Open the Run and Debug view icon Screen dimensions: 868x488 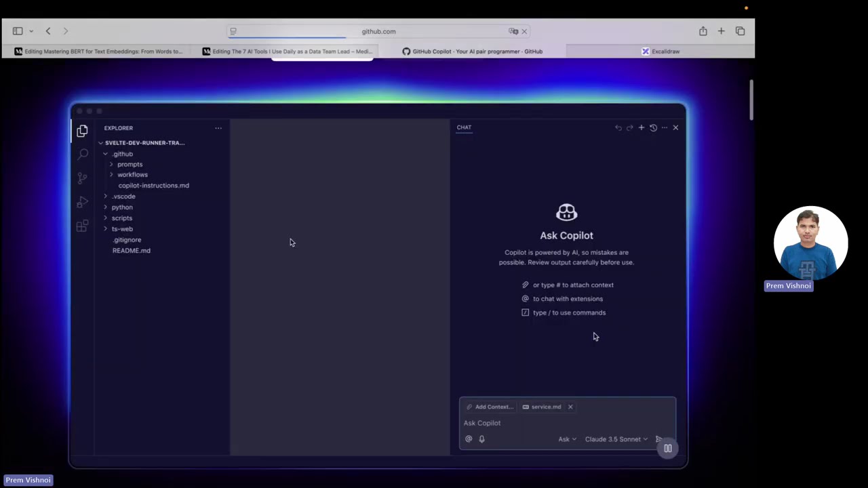82,202
